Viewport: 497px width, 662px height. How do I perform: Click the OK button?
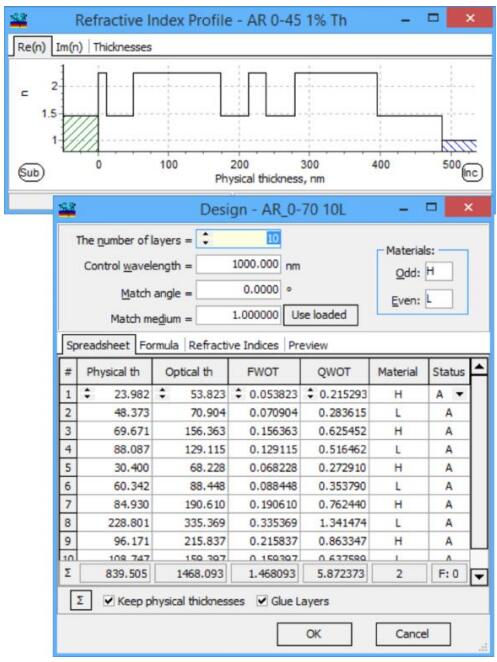tap(314, 634)
